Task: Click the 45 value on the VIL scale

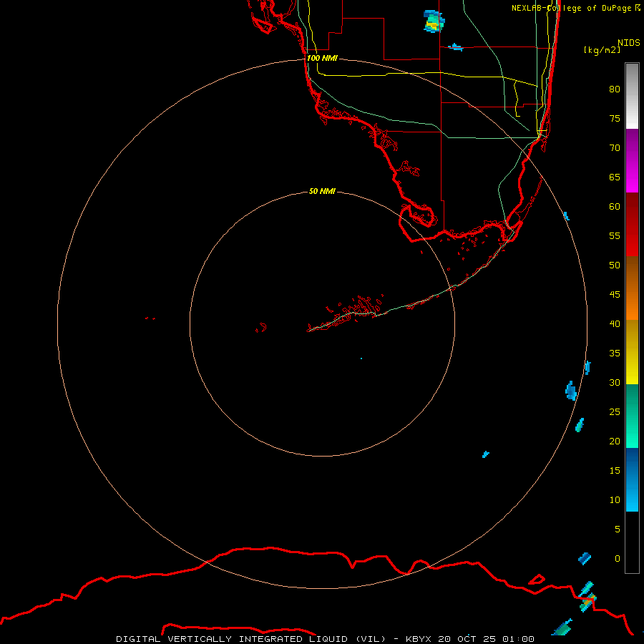Action: pyautogui.click(x=615, y=295)
